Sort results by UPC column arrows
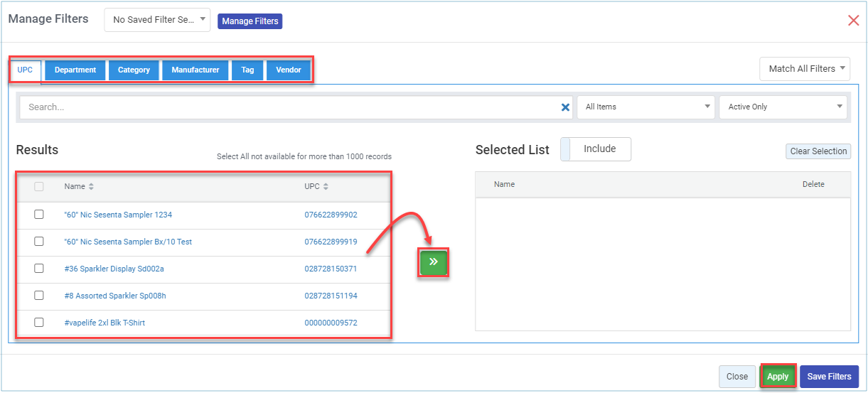The height and width of the screenshot is (393, 868). (326, 187)
